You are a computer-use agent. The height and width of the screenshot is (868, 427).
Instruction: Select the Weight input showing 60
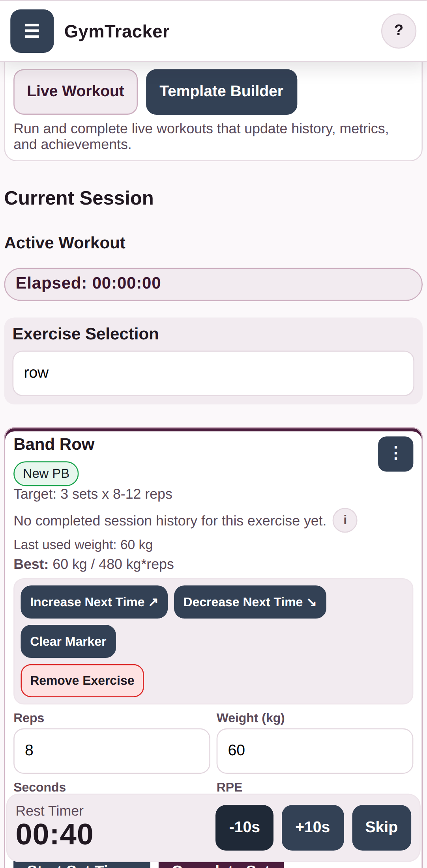315,751
